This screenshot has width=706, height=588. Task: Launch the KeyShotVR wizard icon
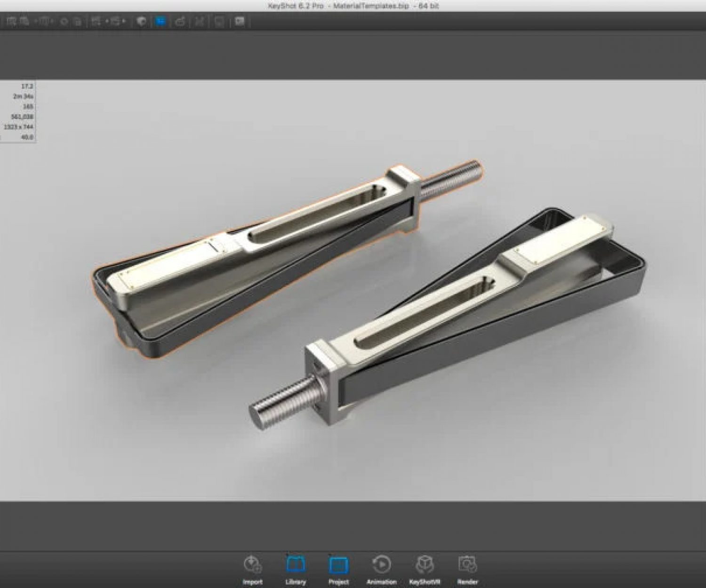click(424, 564)
